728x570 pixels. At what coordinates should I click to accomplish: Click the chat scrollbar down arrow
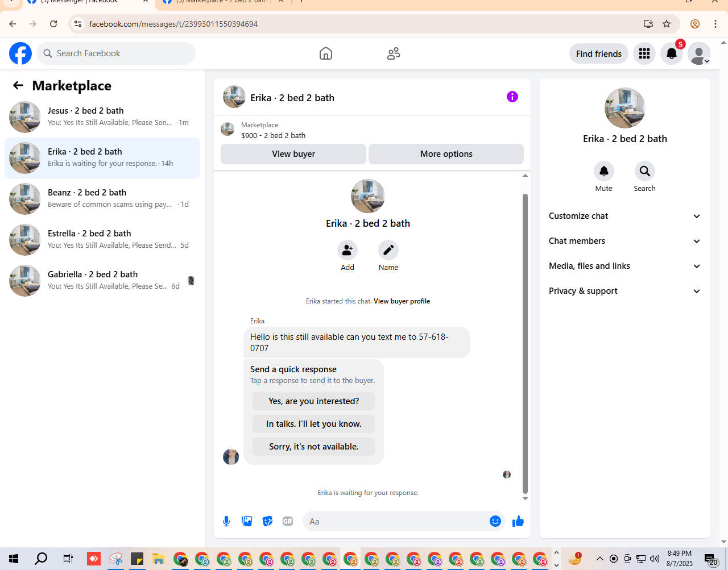(525, 498)
